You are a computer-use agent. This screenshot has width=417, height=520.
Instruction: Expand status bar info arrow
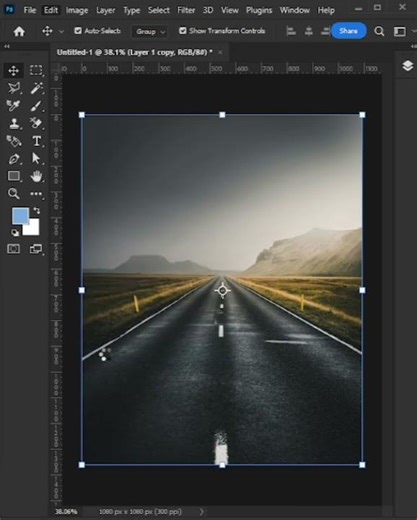point(201,511)
